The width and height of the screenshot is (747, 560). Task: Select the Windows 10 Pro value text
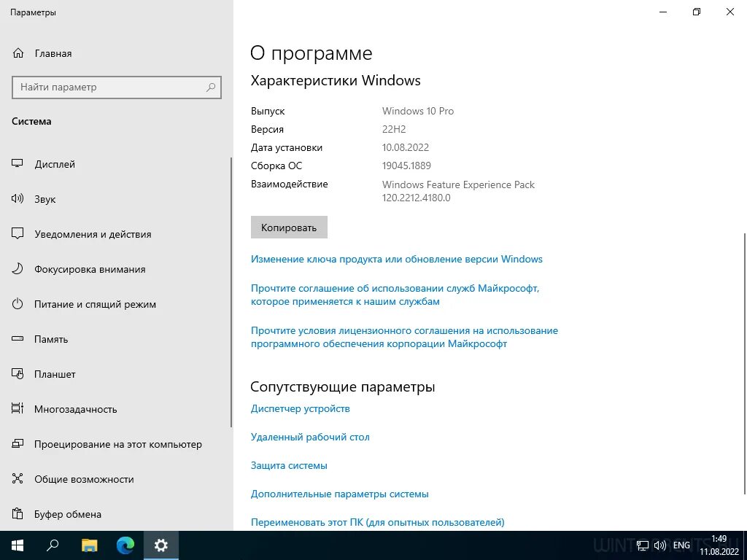point(418,111)
